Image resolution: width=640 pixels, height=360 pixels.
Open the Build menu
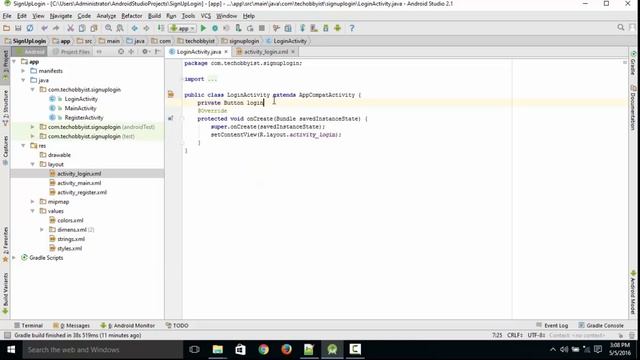pos(154,16)
